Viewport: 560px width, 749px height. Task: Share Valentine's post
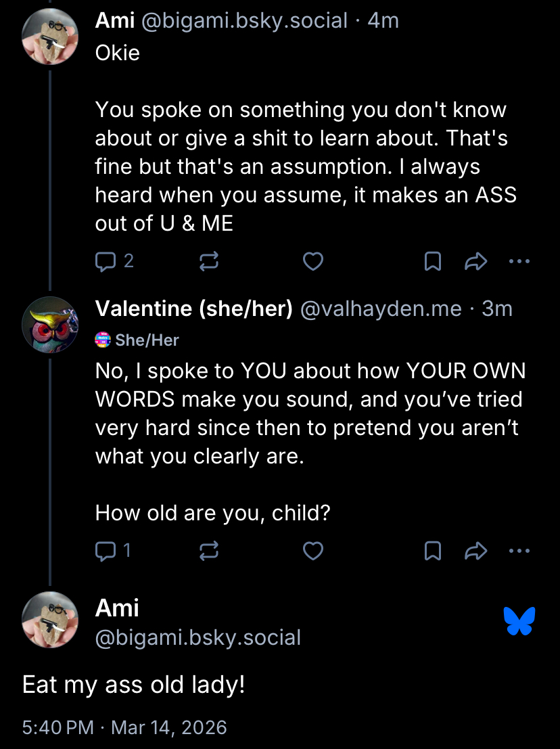coord(476,551)
